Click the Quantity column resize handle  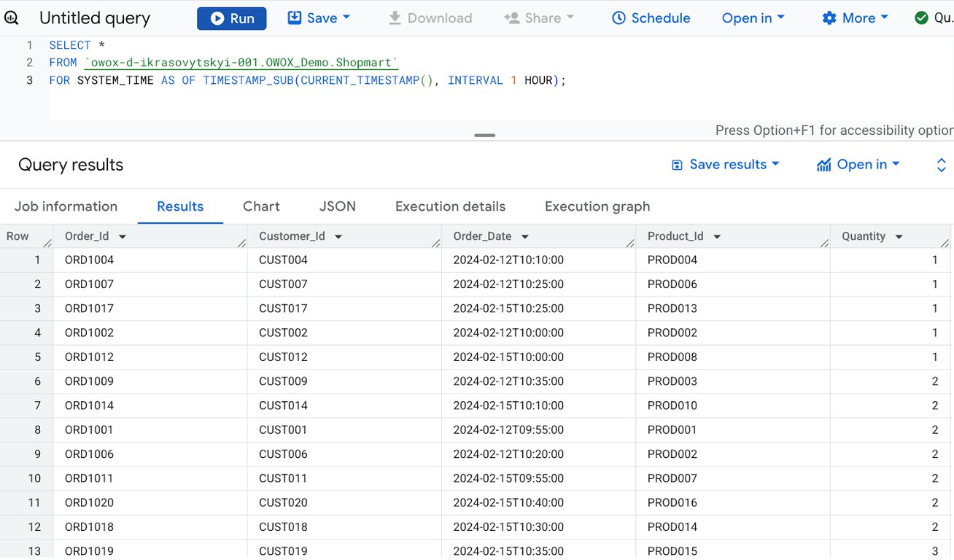945,243
